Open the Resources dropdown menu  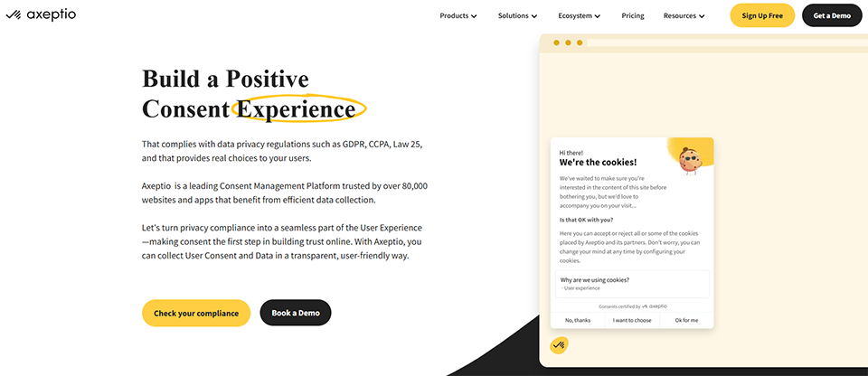tap(684, 15)
